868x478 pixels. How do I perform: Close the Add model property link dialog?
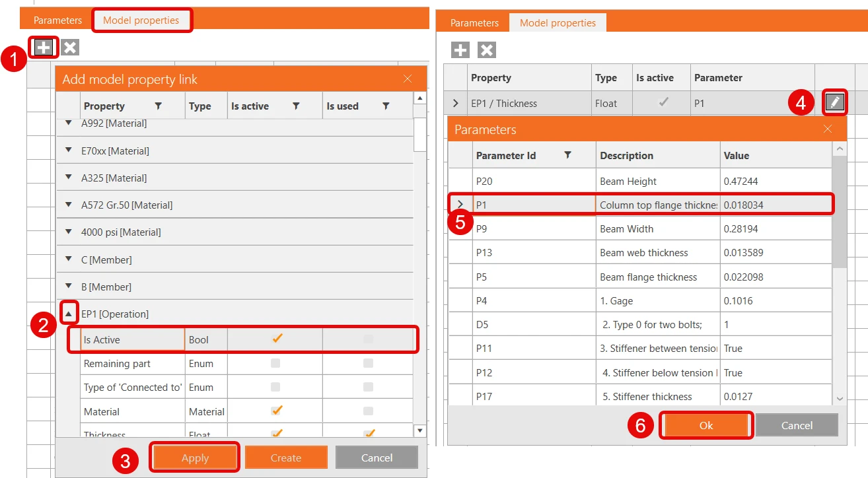click(x=408, y=79)
